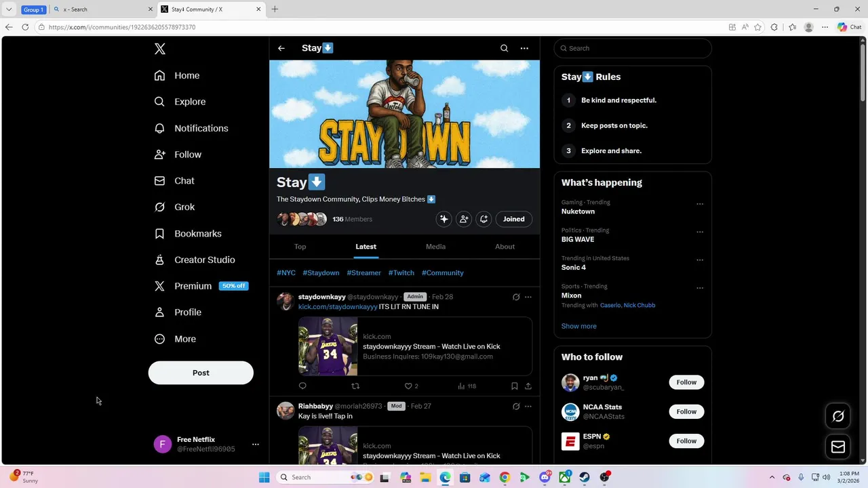Open Bookmarks from the sidebar
The height and width of the screenshot is (488, 868).
[x=188, y=233]
